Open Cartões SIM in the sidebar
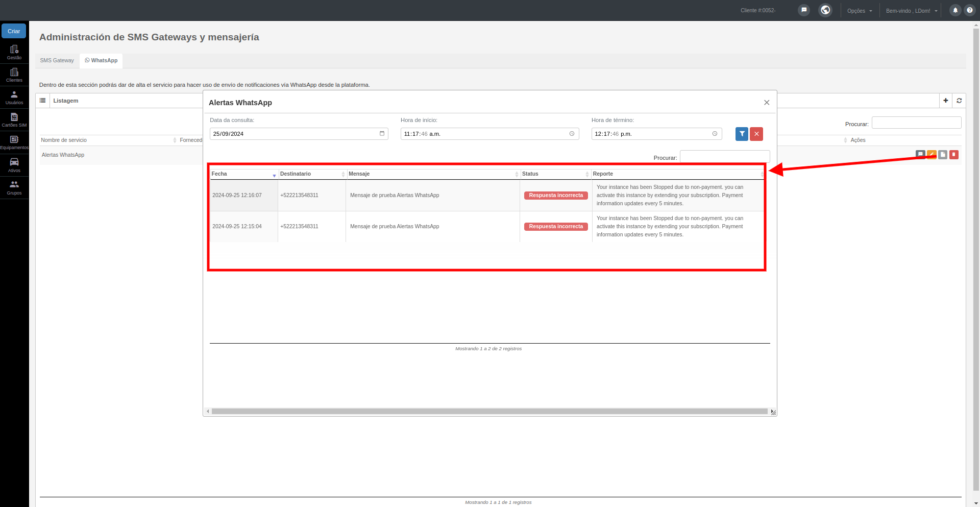The width and height of the screenshot is (980, 507). 14,119
